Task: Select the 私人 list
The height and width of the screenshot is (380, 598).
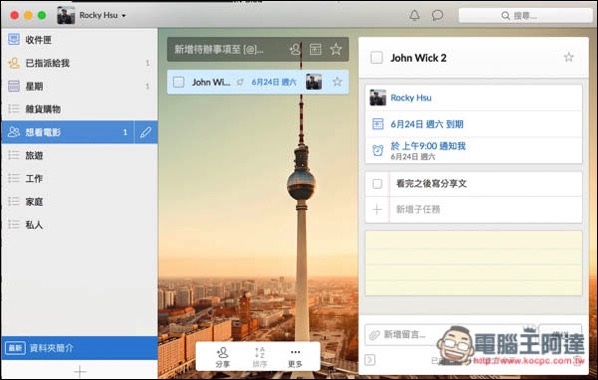Action: (79, 225)
